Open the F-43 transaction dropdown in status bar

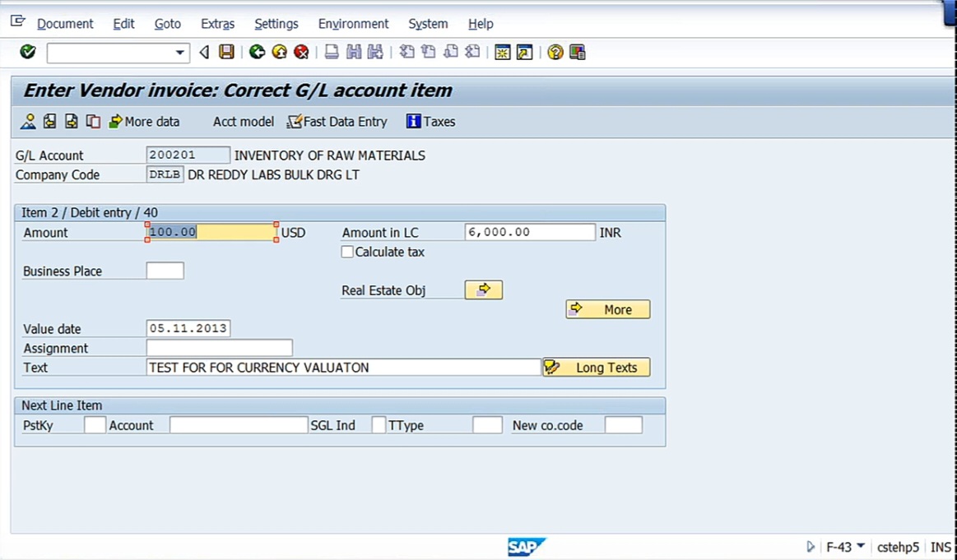[x=861, y=545]
